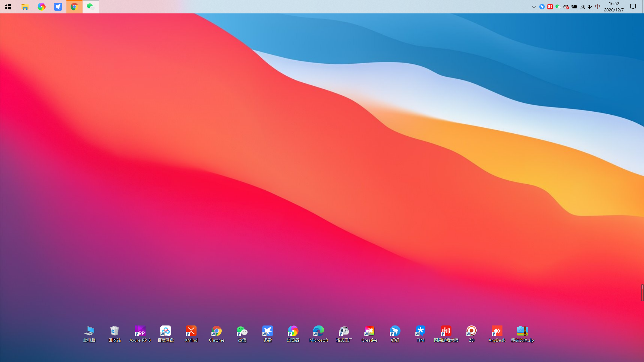The width and height of the screenshot is (644, 362).
Task: Launch 网易邮箱大师 Mail Master
Action: (x=446, y=332)
